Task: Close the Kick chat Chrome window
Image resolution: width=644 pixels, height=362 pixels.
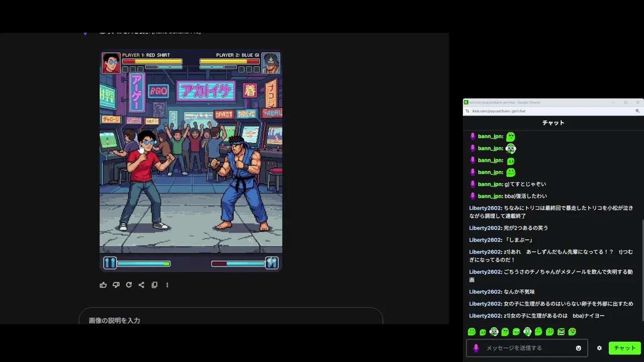Action: [x=637, y=103]
